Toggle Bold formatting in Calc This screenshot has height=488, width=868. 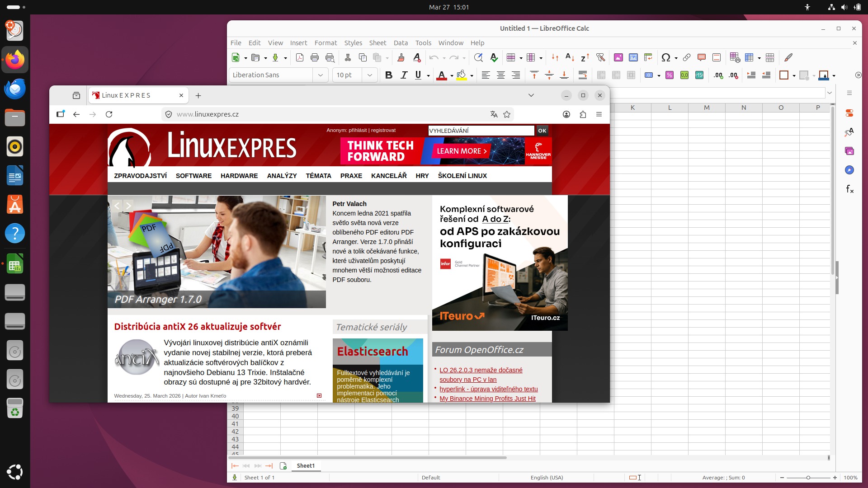pyautogui.click(x=388, y=75)
